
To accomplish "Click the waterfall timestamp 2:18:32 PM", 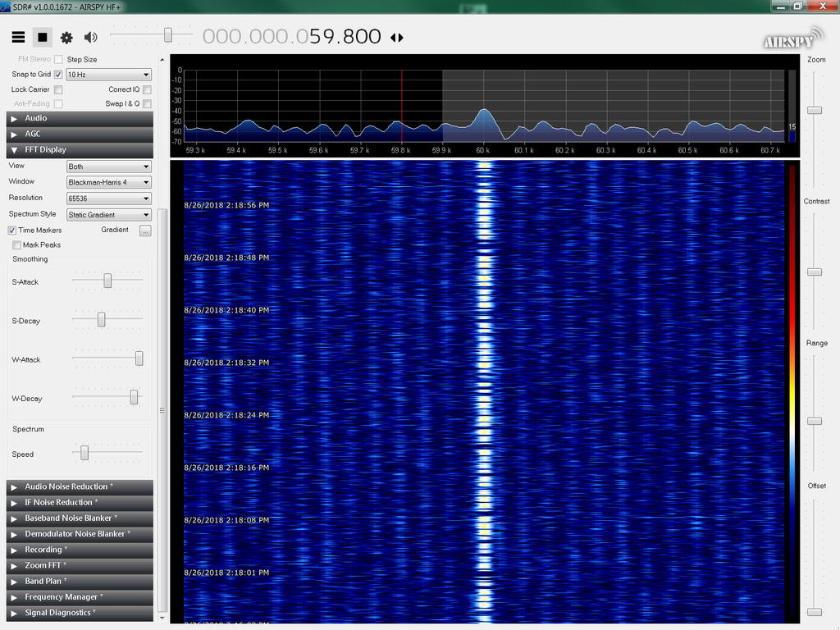I will tap(226, 363).
